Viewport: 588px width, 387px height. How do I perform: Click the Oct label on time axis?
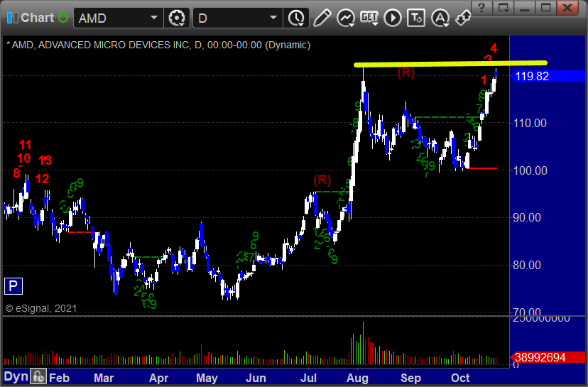point(460,378)
